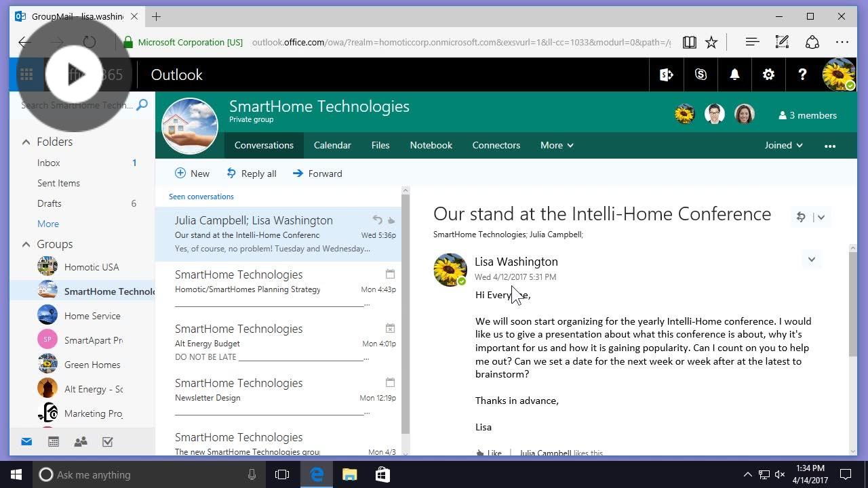The height and width of the screenshot is (488, 868).
Task: Click the woman member avatar in group header
Action: [x=745, y=114]
